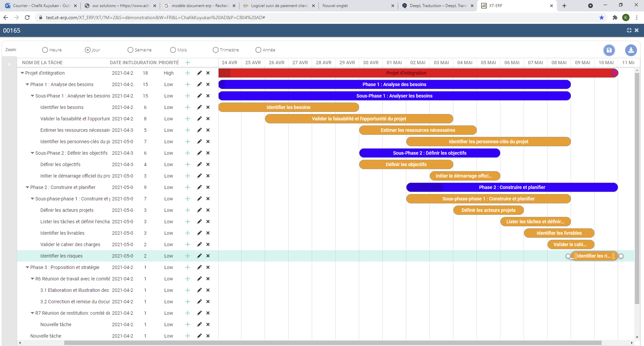Click the DURATION column header
Screen dimensions: 644x346
click(x=145, y=63)
